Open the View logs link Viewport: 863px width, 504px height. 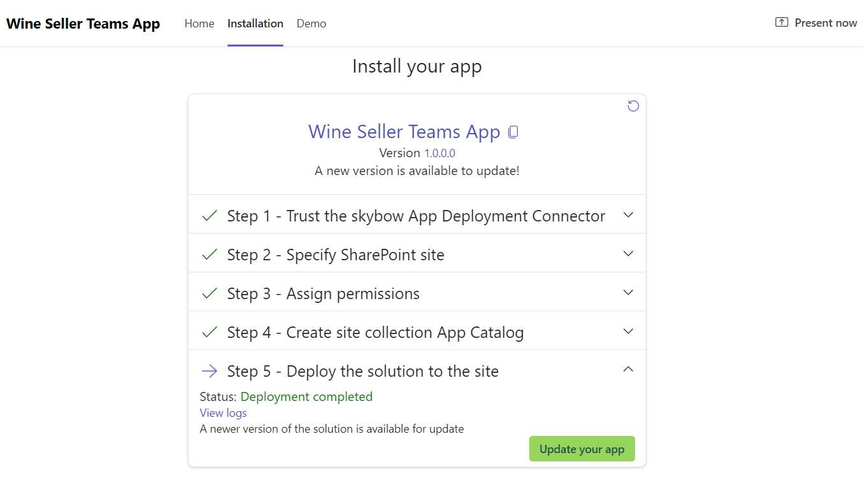[x=224, y=413]
